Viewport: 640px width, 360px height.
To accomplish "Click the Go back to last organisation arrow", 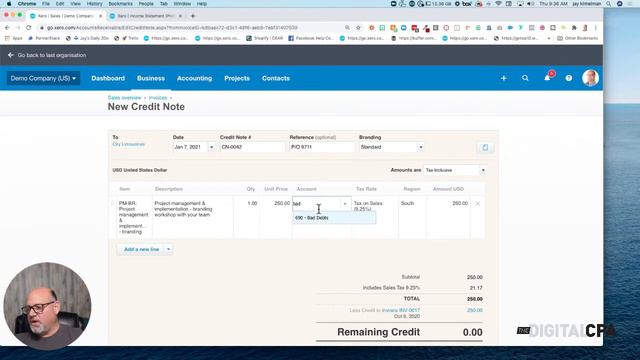I will pyautogui.click(x=11, y=55).
